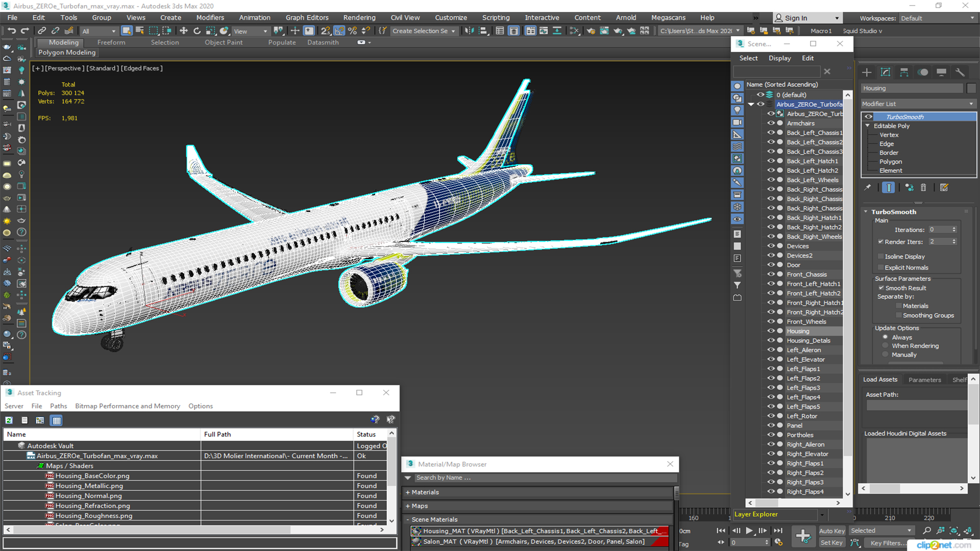Open the View coordinate system dropdown
Image resolution: width=980 pixels, height=551 pixels.
(x=250, y=31)
